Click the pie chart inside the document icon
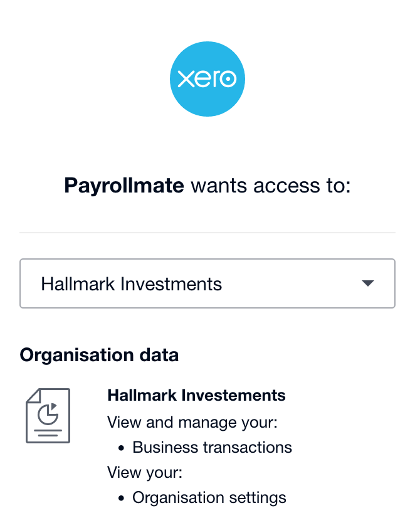The height and width of the screenshot is (528, 420). point(48,413)
